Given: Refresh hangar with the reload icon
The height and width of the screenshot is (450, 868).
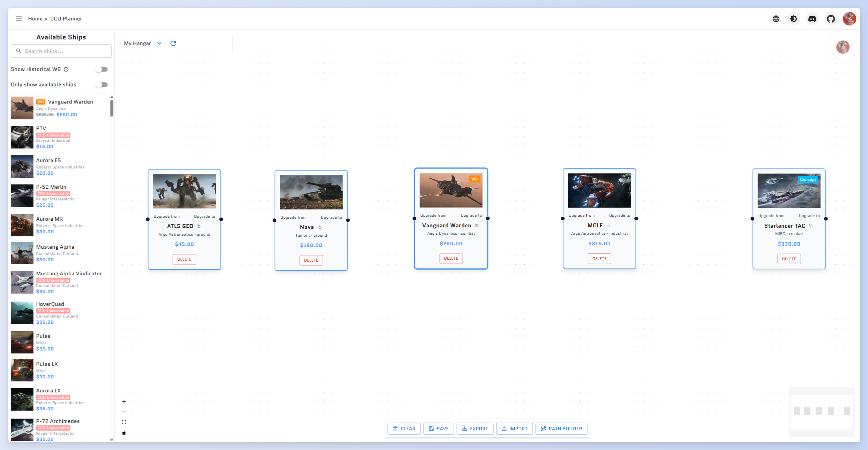Looking at the screenshot, I should [173, 44].
